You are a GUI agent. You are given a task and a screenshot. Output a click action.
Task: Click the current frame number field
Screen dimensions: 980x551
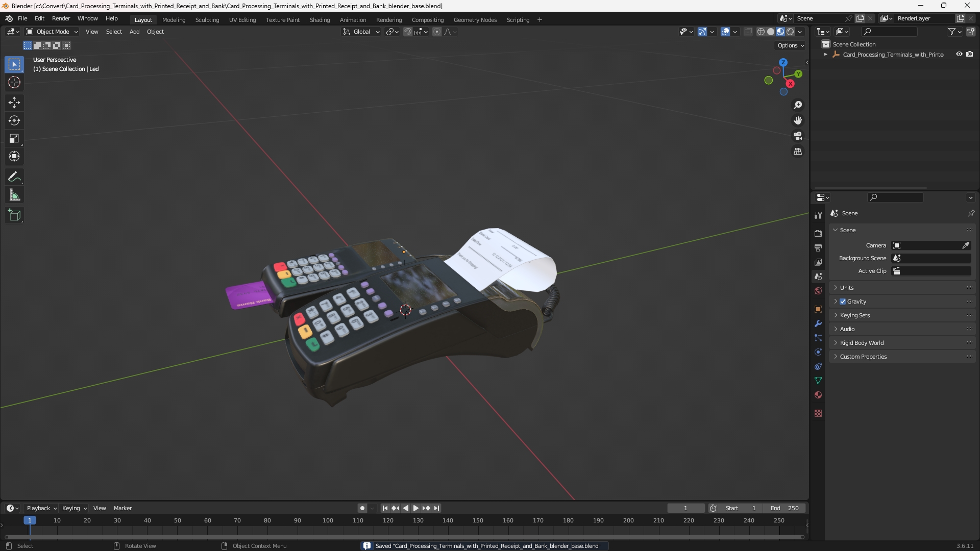click(685, 508)
